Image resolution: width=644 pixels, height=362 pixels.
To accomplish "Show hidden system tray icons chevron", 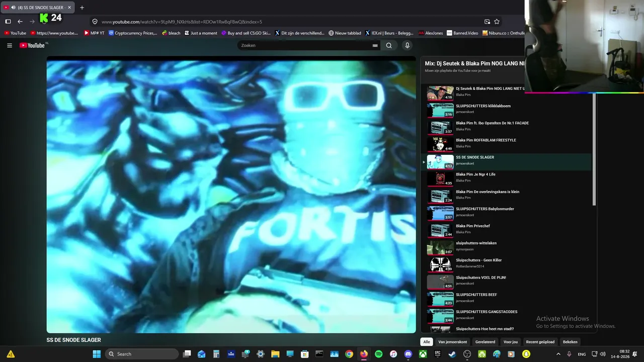I will pyautogui.click(x=558, y=354).
